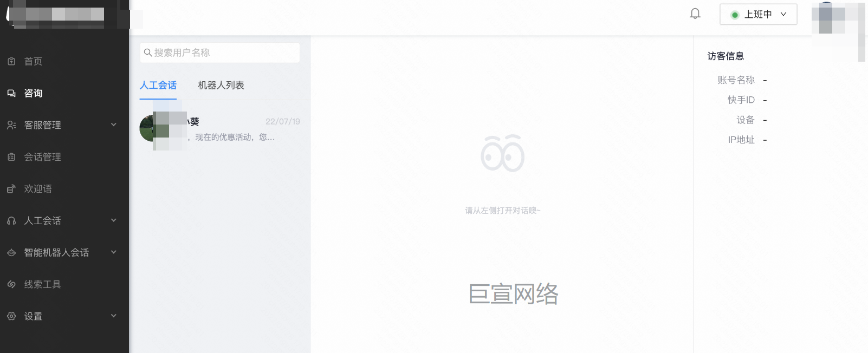Open 会话管理 via its clipboard icon

pos(11,157)
